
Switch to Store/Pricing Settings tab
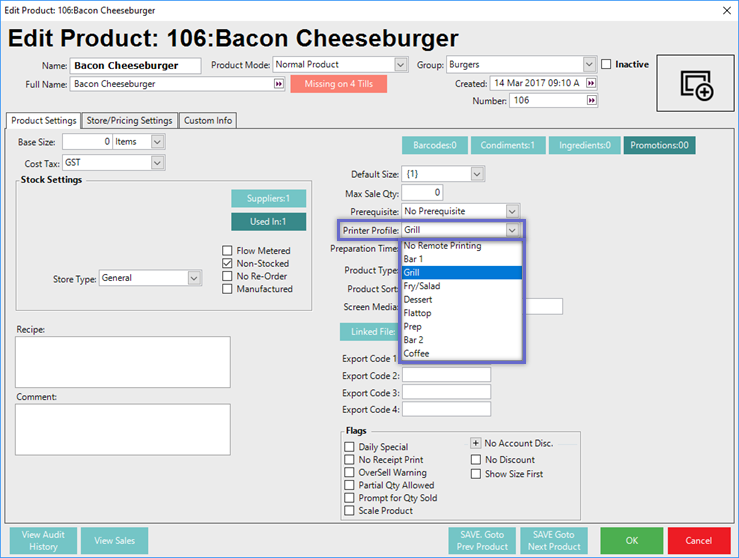pos(129,121)
